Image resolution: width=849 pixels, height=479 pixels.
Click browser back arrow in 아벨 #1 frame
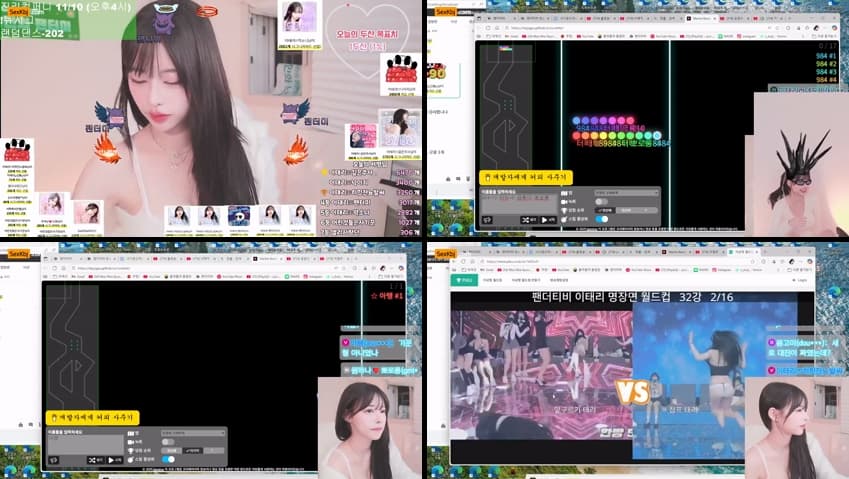(x=46, y=268)
